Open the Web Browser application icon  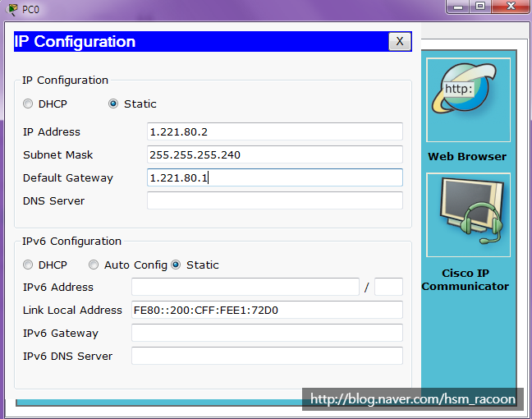coord(468,100)
